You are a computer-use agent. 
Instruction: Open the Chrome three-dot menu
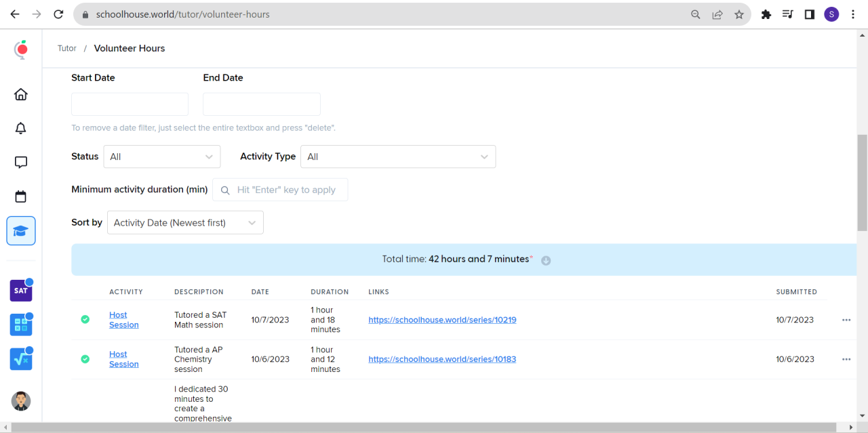(853, 14)
